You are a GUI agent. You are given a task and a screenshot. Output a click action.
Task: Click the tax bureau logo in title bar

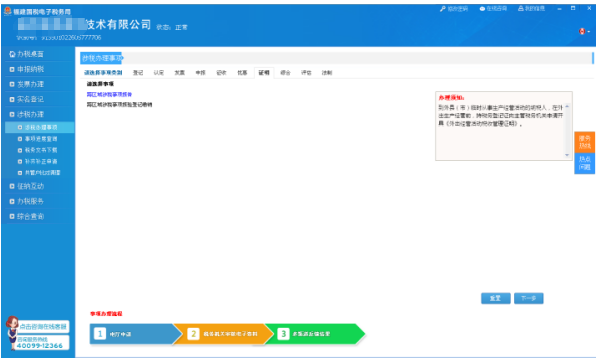pyautogui.click(x=8, y=11)
